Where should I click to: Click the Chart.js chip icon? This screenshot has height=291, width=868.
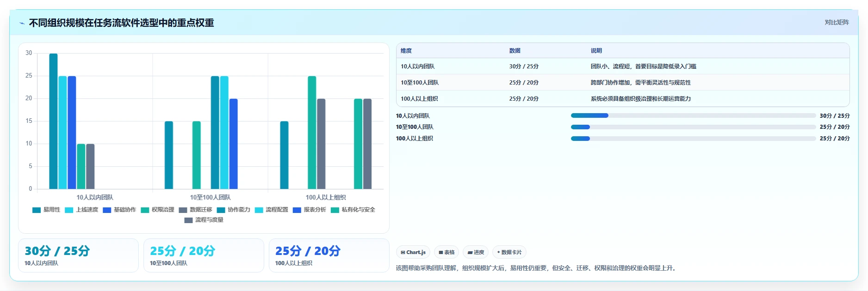[x=403, y=252]
